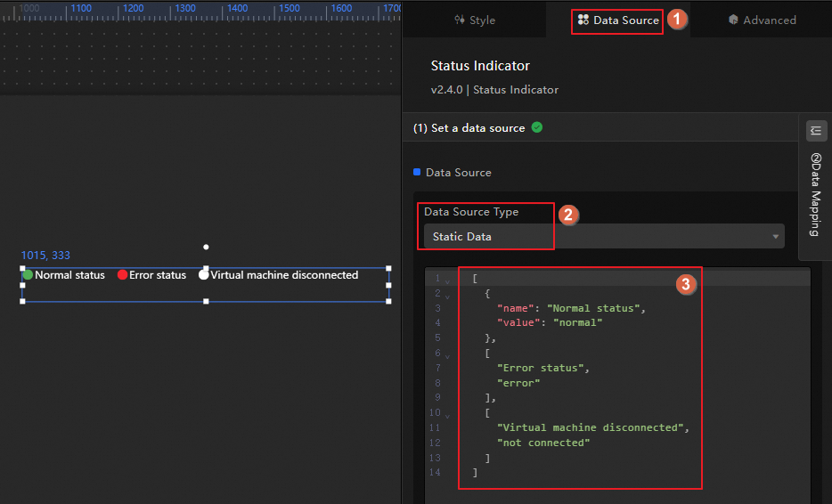The height and width of the screenshot is (504, 832).
Task: Click the red Error status indicator dot
Action: pyautogui.click(x=123, y=275)
